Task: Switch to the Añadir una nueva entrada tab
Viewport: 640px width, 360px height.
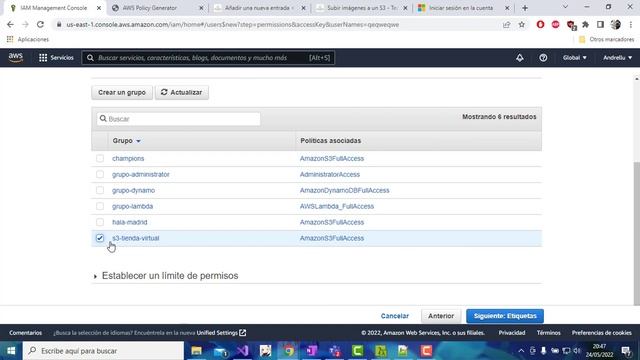Action: (259, 8)
